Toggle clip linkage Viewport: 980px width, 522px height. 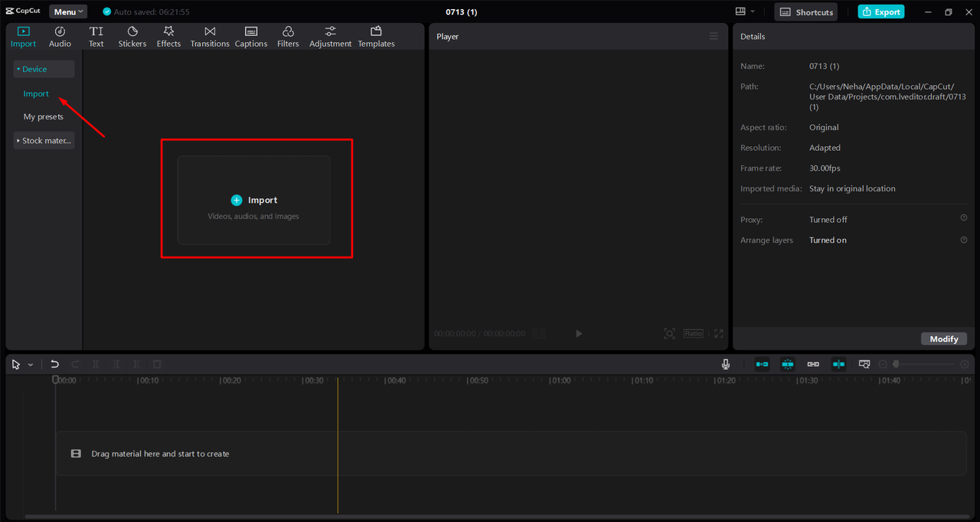(813, 364)
